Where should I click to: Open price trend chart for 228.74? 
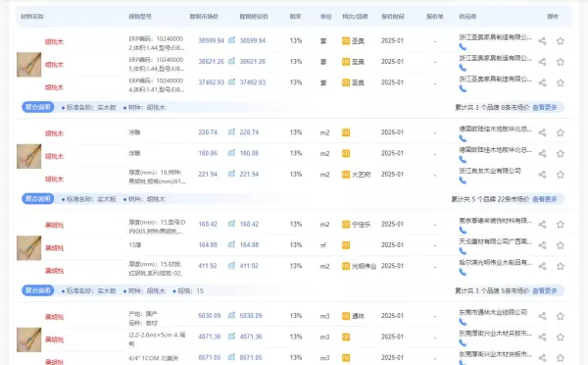pyautogui.click(x=231, y=131)
